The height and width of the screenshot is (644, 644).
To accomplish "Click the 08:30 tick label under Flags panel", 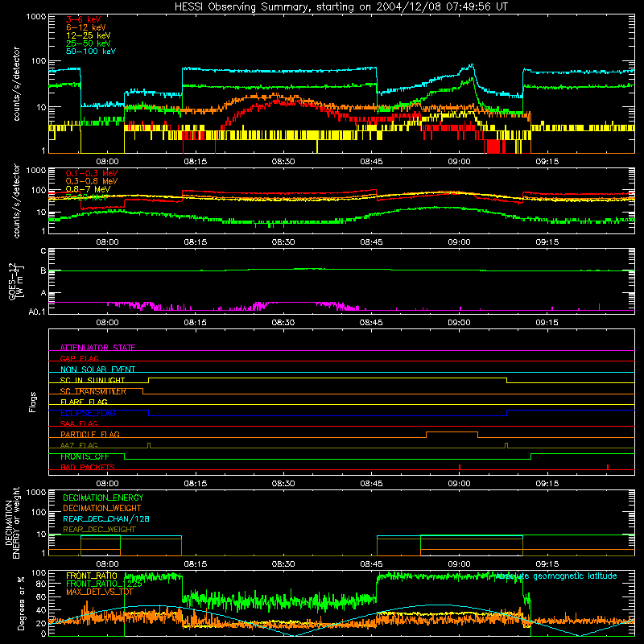I will (283, 484).
